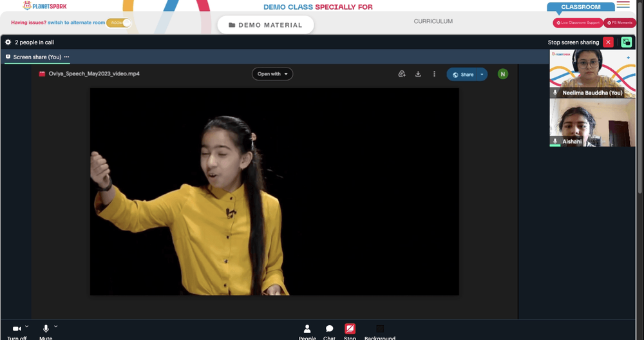Open the three-dot more actions menu
644x340 pixels.
[x=434, y=74]
